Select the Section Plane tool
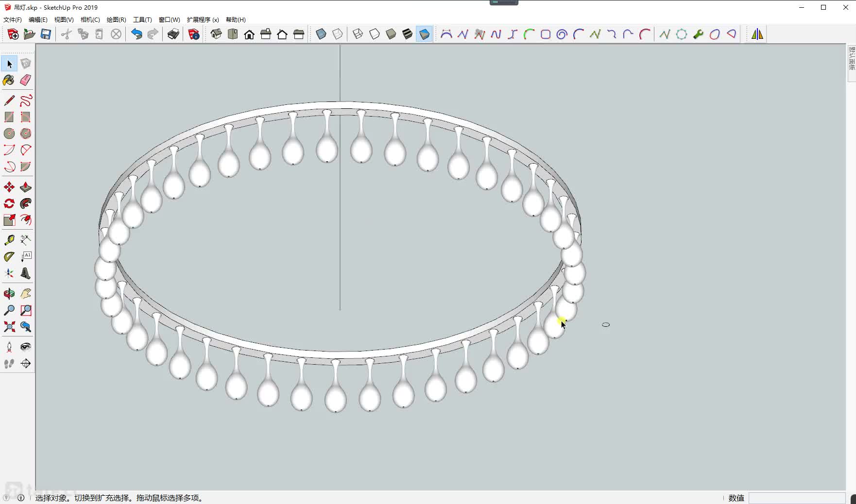 (26, 364)
